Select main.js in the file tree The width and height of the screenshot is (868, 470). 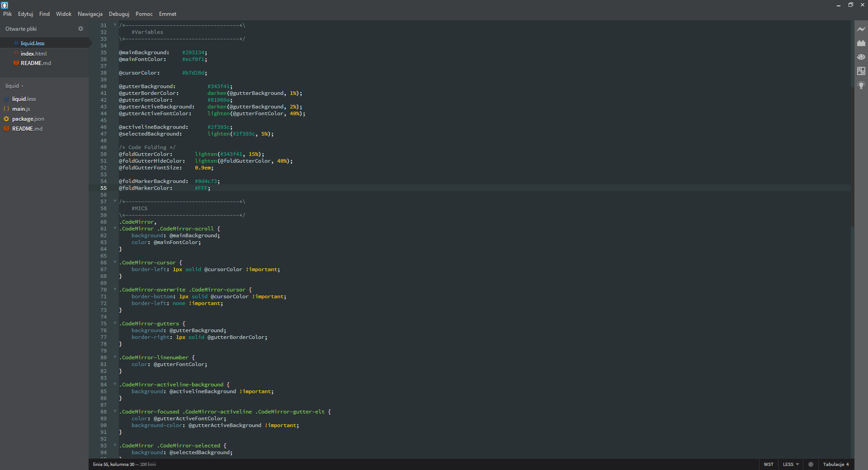[x=21, y=109]
